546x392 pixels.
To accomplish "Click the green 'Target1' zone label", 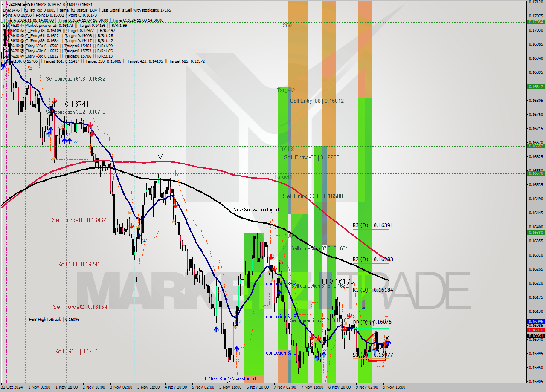I will click(x=283, y=176).
